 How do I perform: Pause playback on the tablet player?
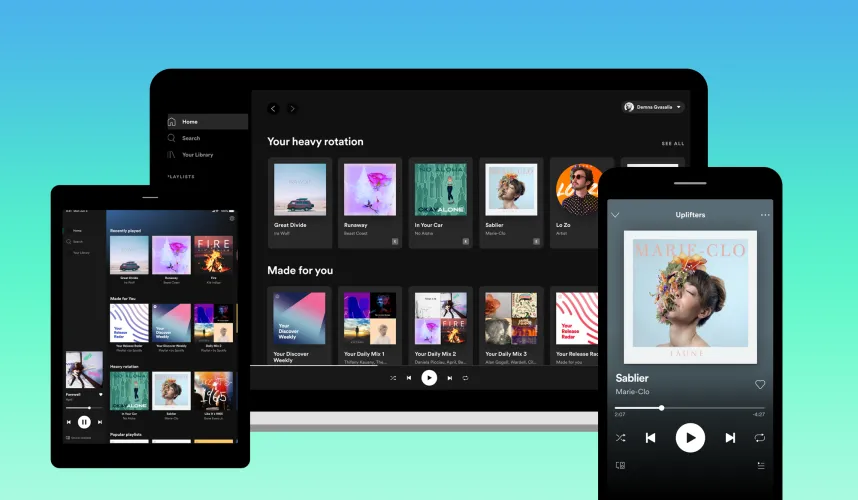[84, 422]
